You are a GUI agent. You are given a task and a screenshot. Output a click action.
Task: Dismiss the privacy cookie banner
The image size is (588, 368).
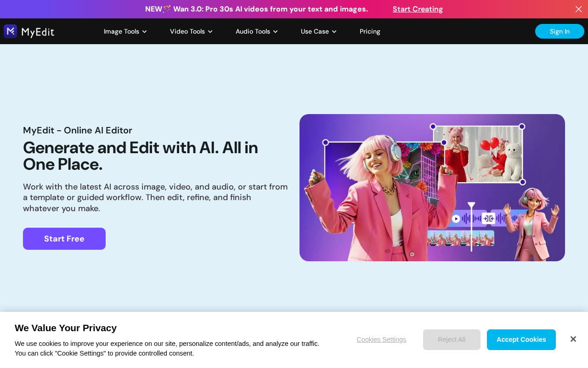tap(573, 339)
